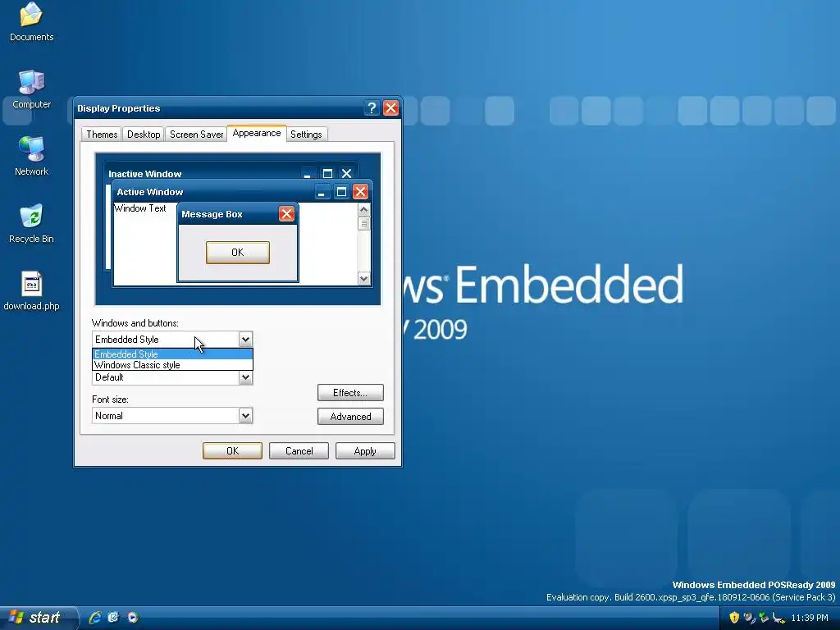Collapse the Windows and buttons dropdown arrow

[245, 339]
